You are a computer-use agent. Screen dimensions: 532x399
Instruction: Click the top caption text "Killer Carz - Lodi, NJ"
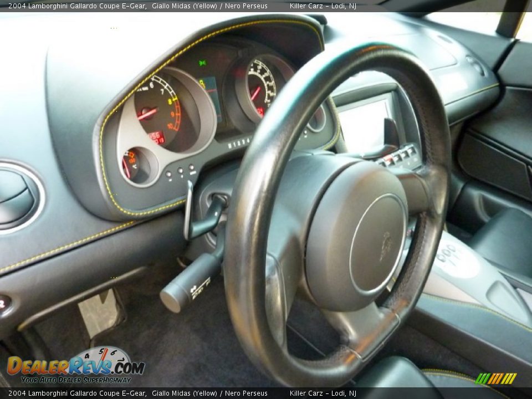point(323,6)
